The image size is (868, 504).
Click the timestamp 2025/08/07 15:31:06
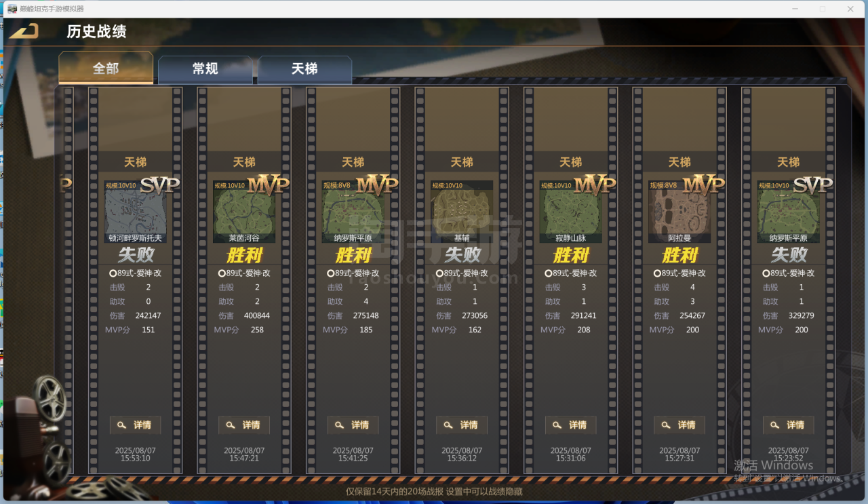[571, 454]
